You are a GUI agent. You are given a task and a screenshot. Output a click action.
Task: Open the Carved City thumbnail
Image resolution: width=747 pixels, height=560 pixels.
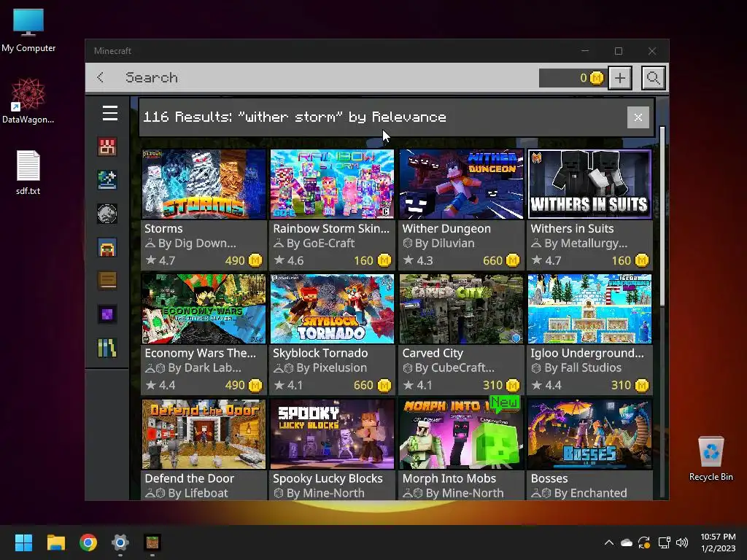[461, 308]
